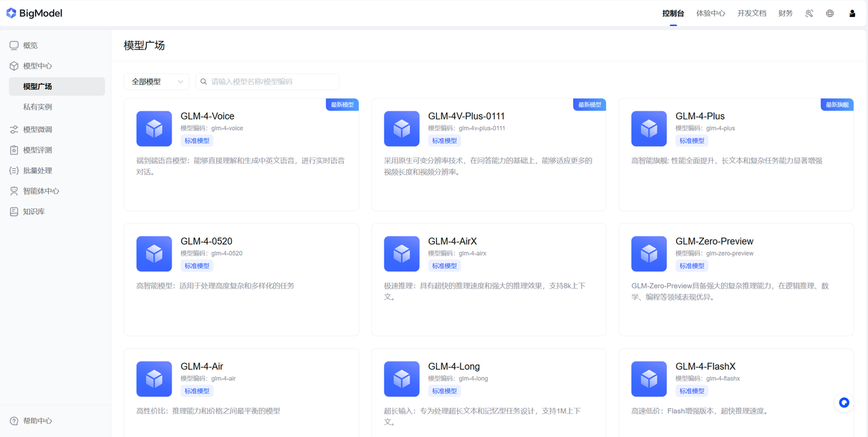
Task: Click the 最新模型 badge on GLM-4-Voice
Action: 342,104
